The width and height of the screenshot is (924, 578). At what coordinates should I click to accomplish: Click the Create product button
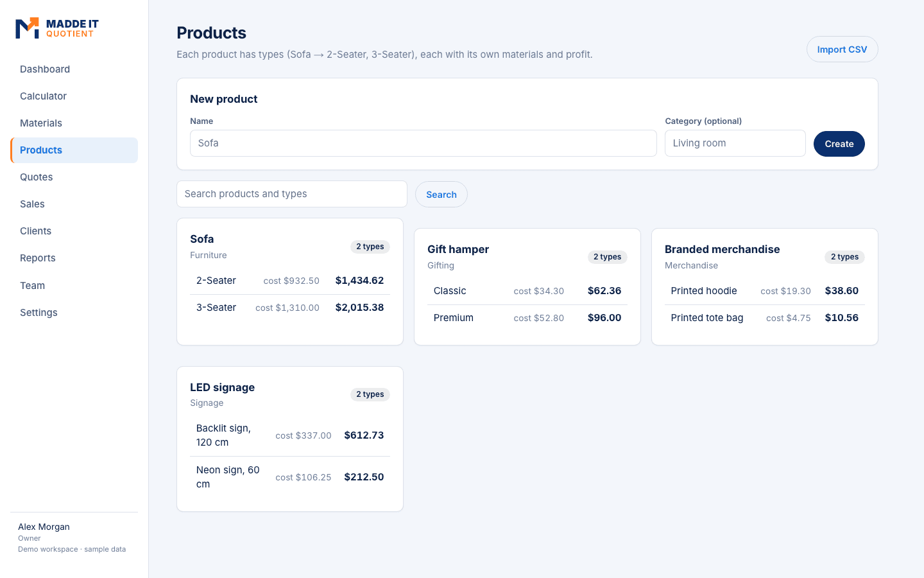[839, 144]
